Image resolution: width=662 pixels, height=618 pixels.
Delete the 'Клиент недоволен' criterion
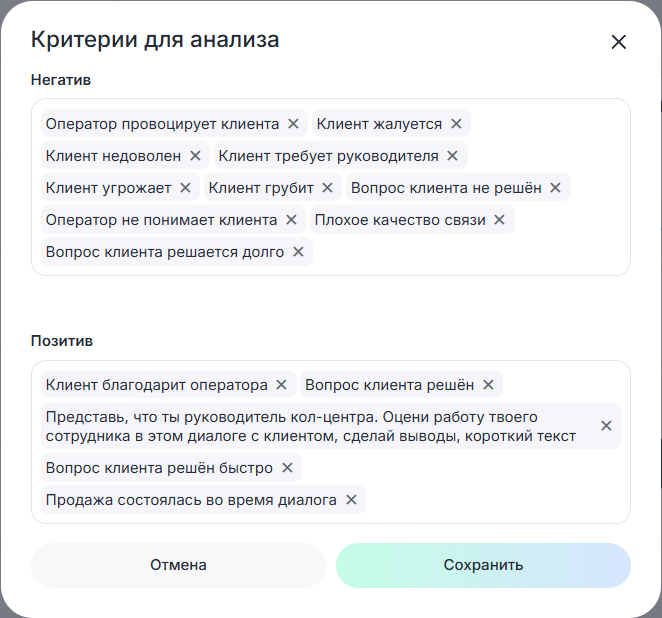coord(195,156)
